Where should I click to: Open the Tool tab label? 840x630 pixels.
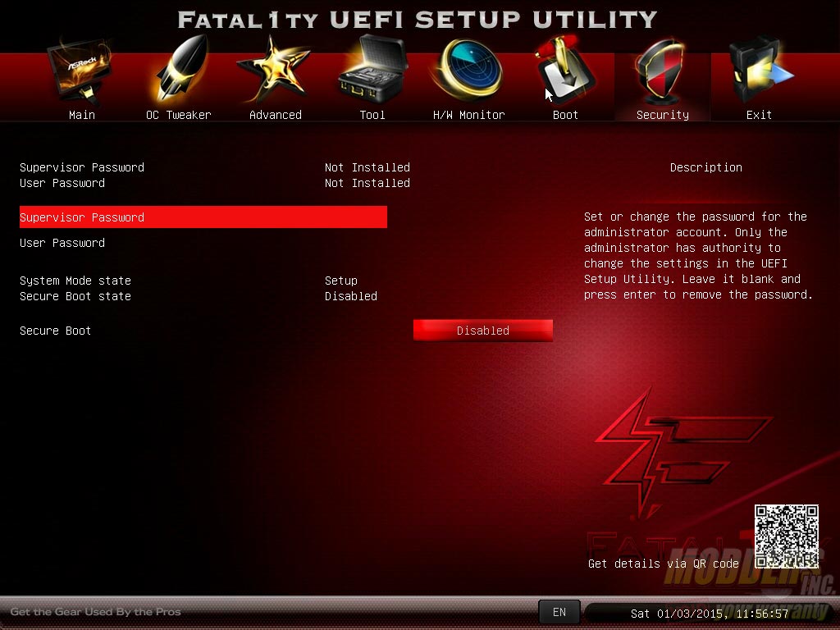point(372,115)
